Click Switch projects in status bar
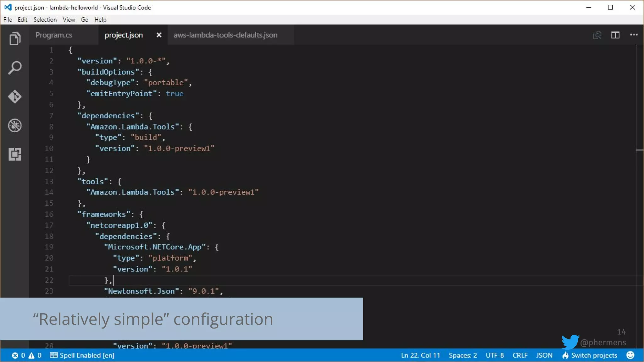This screenshot has height=362, width=644. click(590, 355)
